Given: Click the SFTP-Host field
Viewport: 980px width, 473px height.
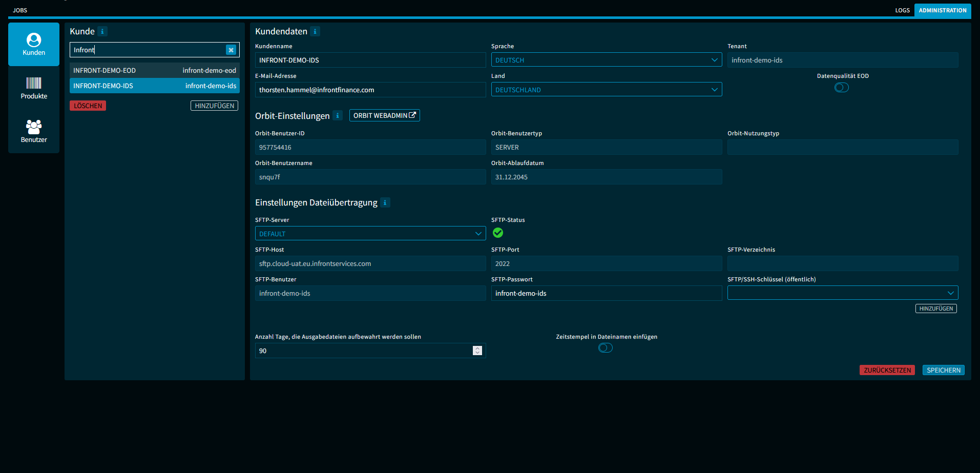Looking at the screenshot, I should (x=370, y=263).
